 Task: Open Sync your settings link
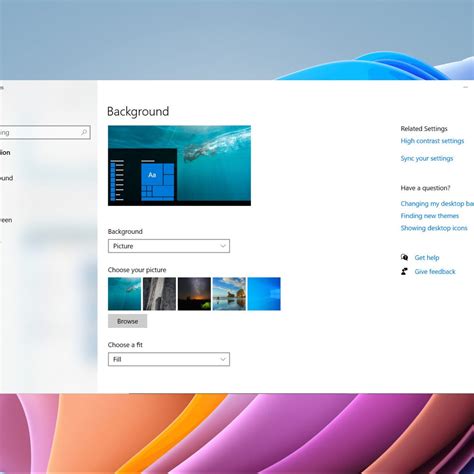click(x=427, y=158)
